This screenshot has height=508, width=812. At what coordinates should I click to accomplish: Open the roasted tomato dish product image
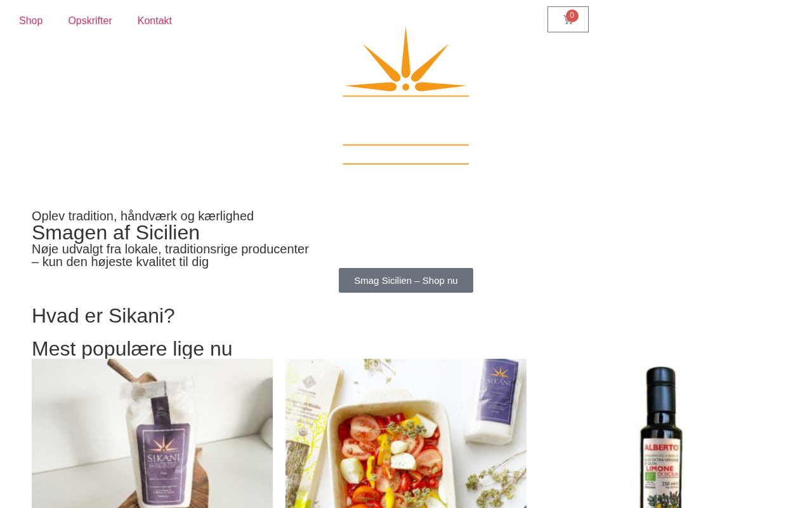(x=406, y=433)
